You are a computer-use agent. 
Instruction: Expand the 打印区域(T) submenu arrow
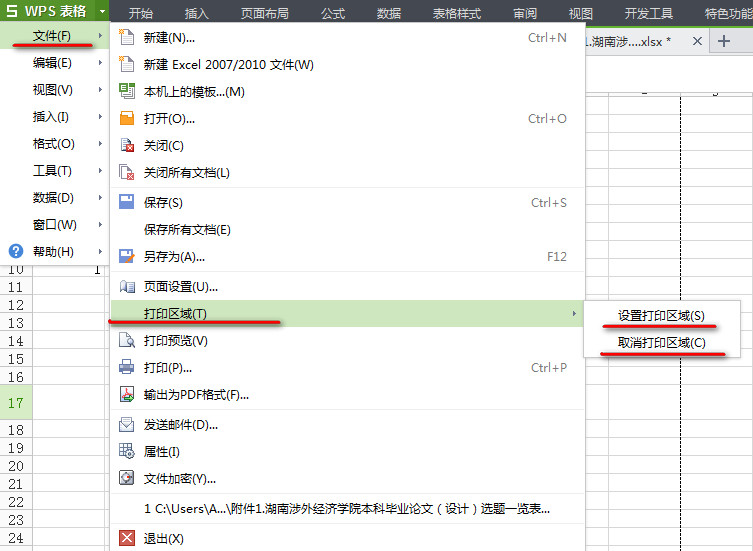pyautogui.click(x=574, y=313)
